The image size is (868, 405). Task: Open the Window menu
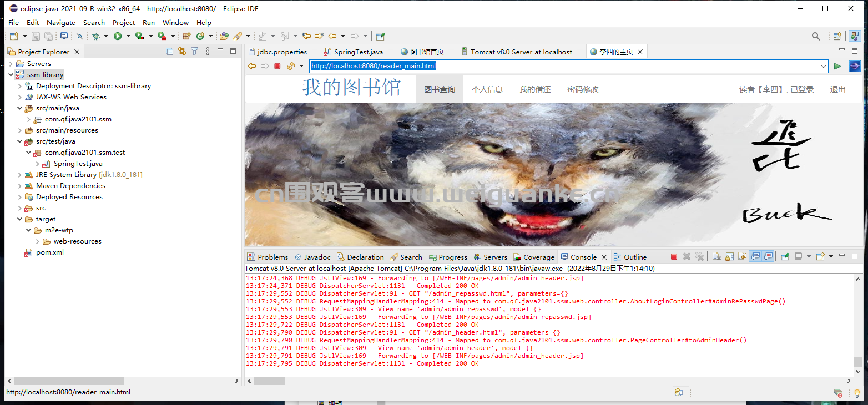(x=175, y=23)
